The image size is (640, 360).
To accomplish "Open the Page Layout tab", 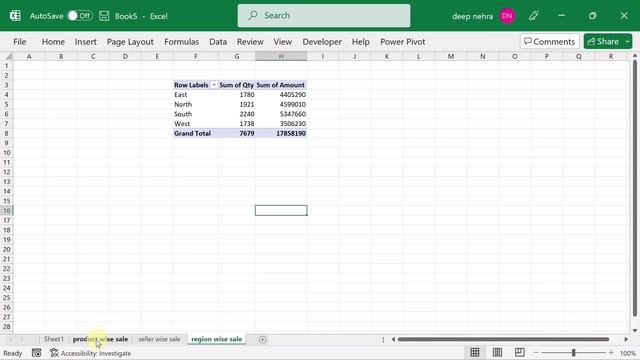I will coord(130,42).
